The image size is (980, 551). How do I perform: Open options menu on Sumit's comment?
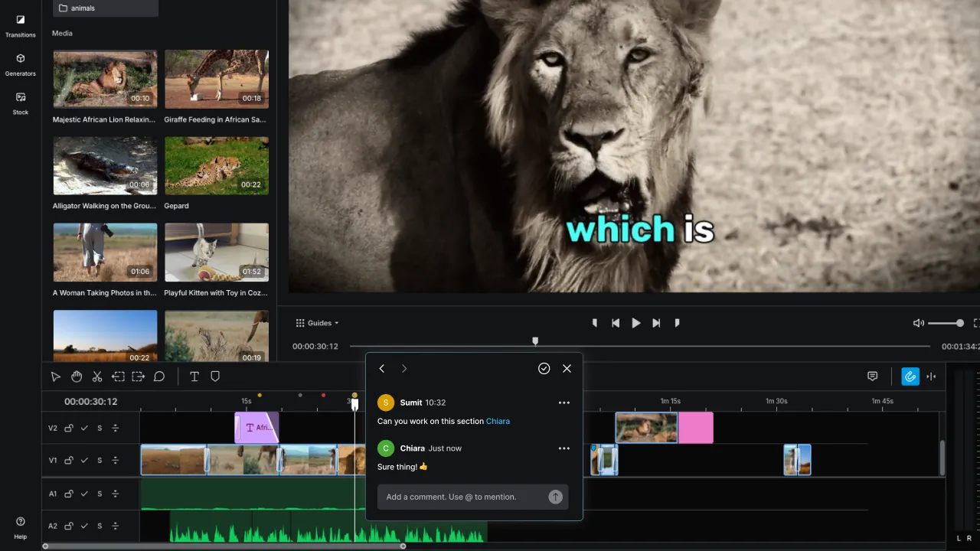point(564,403)
